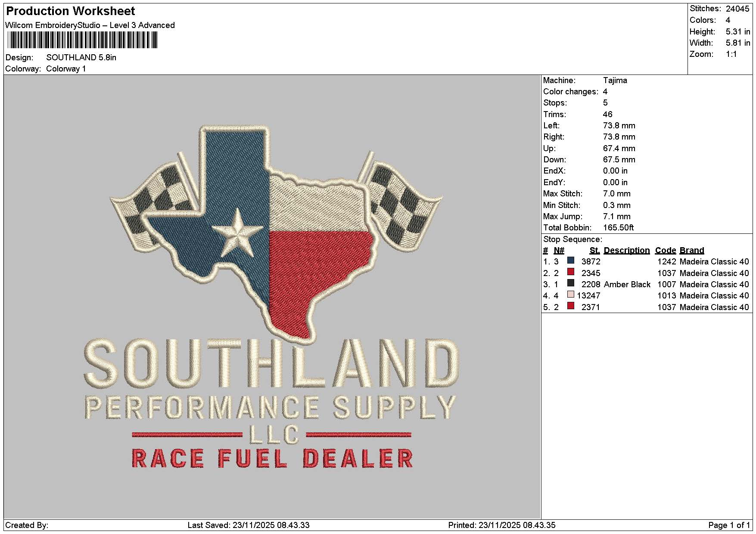Click the Stops value '5'
This screenshot has width=756, height=534.
point(605,103)
